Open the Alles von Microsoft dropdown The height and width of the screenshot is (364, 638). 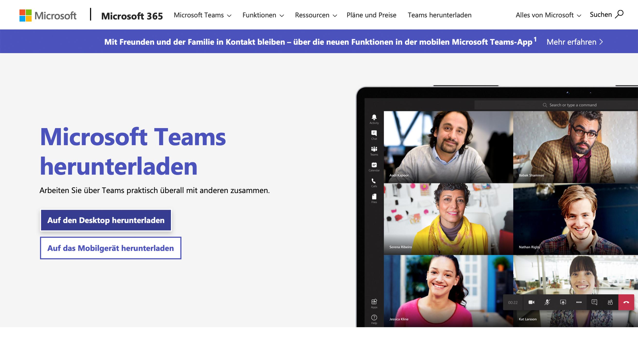pyautogui.click(x=548, y=15)
